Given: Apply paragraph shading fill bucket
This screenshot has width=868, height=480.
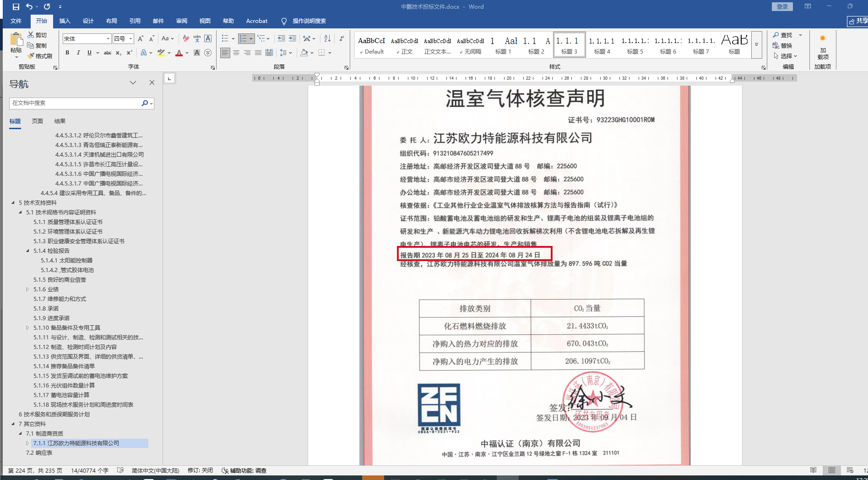Looking at the screenshot, I should click(x=304, y=53).
